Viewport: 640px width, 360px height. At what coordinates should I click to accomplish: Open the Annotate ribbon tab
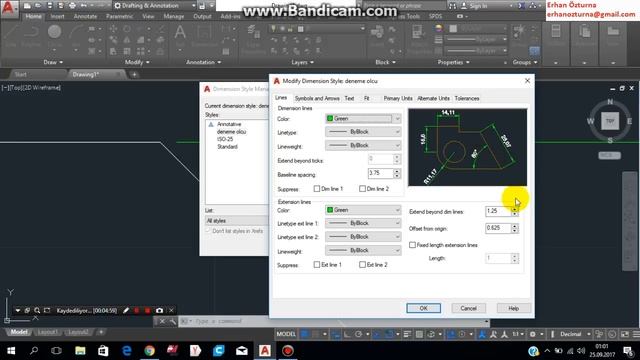click(85, 17)
